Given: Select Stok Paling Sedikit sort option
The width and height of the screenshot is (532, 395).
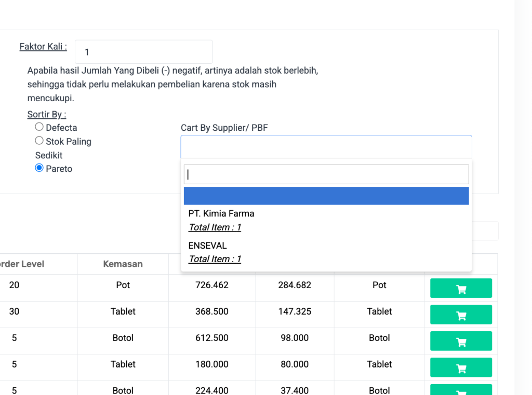Looking at the screenshot, I should point(39,141).
